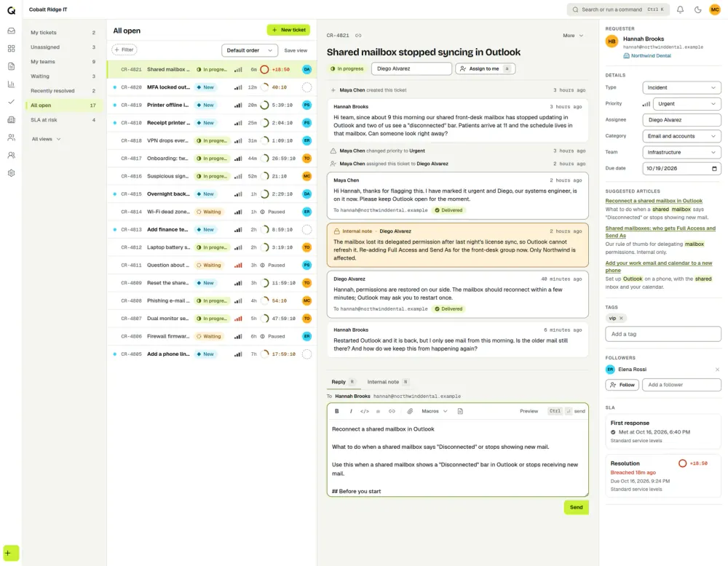Click DA assignee avatar on CR-4821 row

pos(307,70)
